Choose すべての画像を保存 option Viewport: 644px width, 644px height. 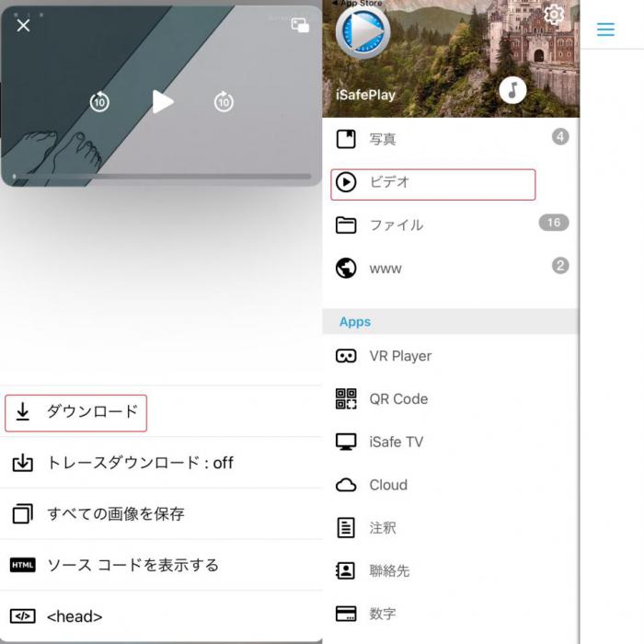tap(161, 513)
